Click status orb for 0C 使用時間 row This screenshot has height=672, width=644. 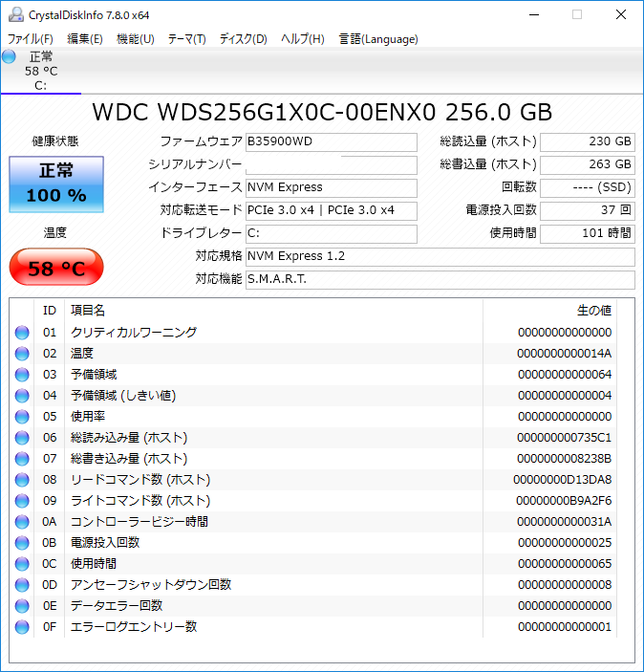pos(22,564)
